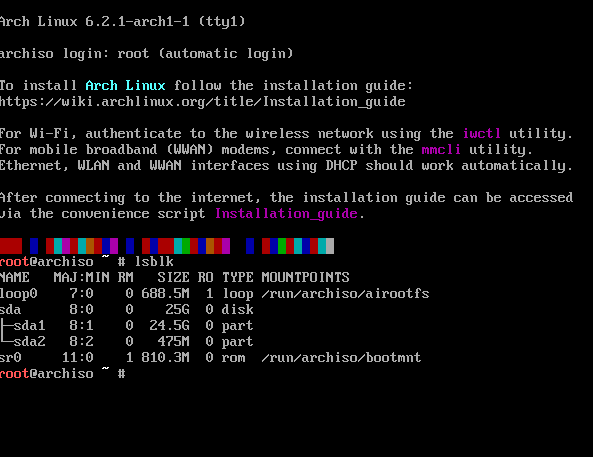Click 'archiso login:' text
Image resolution: width=593 pixels, height=457 pixels.
pos(54,53)
